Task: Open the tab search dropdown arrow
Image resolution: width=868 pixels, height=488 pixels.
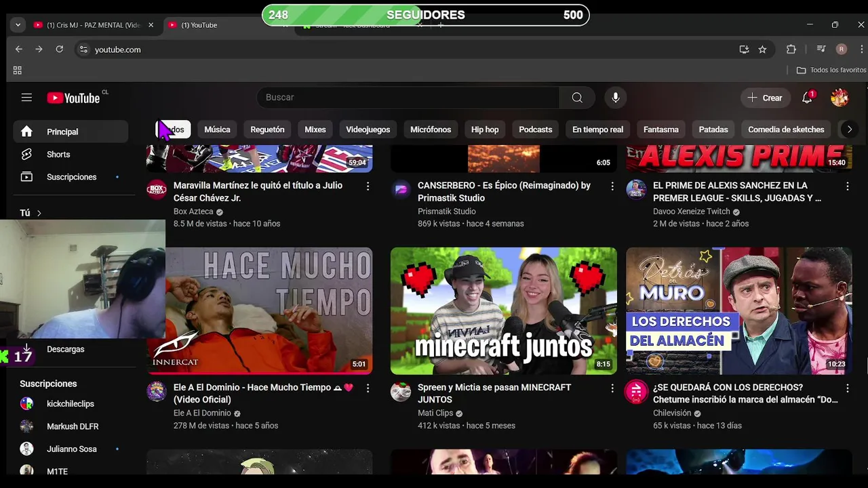Action: 18,25
